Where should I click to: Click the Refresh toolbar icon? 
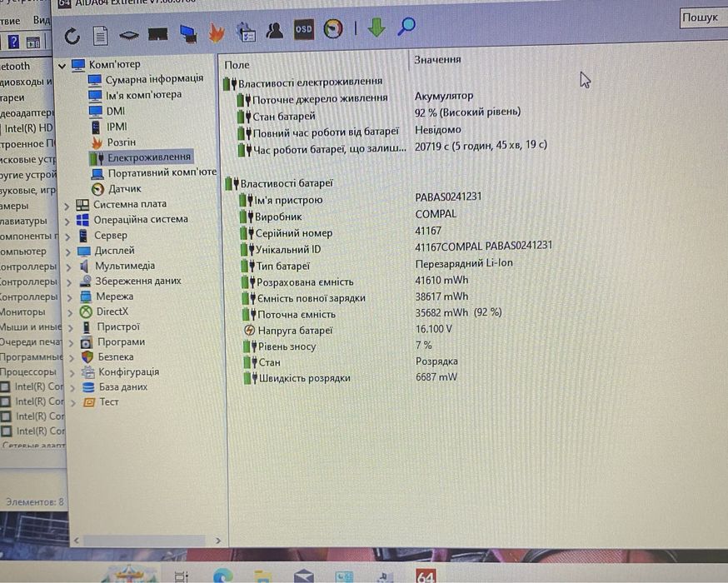click(72, 36)
